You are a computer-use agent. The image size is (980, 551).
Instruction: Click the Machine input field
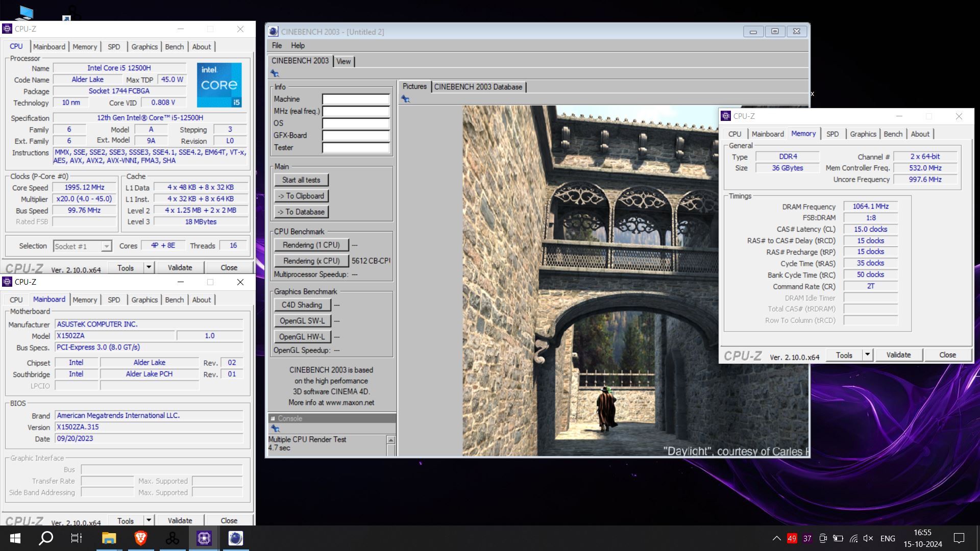point(356,99)
